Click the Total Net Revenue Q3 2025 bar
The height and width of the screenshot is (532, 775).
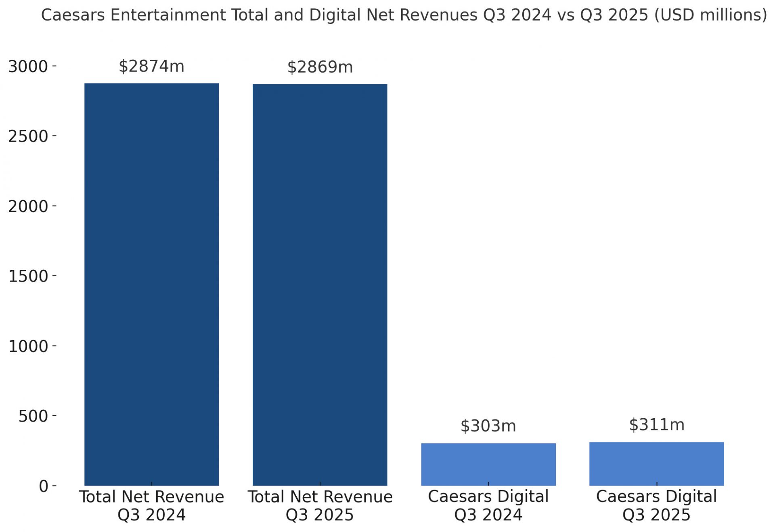(x=320, y=284)
